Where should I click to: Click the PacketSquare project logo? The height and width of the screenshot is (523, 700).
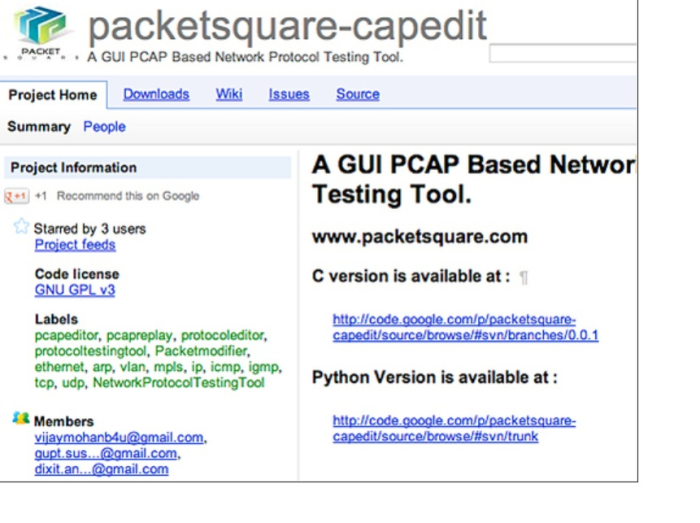coord(40,31)
